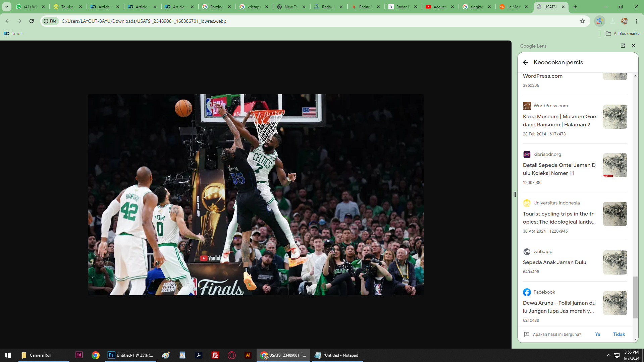Close the Google Lens side panel
644x362 pixels.
tap(634, 46)
